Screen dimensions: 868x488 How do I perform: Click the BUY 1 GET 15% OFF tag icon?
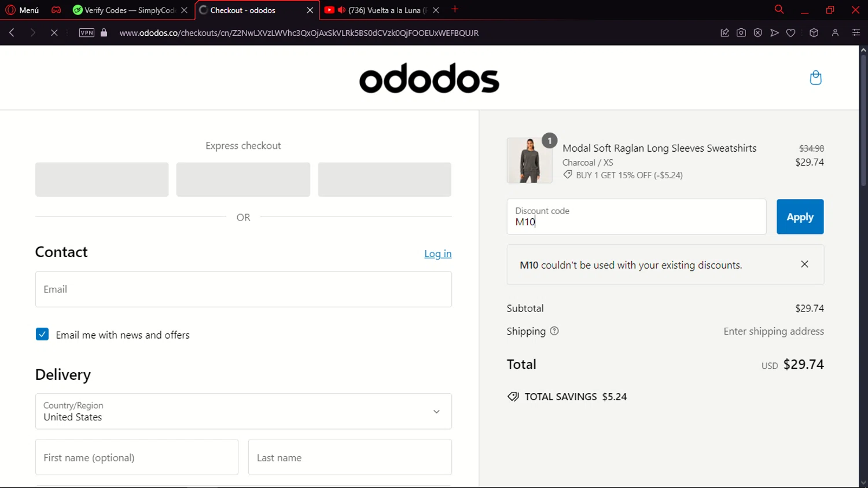[568, 175]
